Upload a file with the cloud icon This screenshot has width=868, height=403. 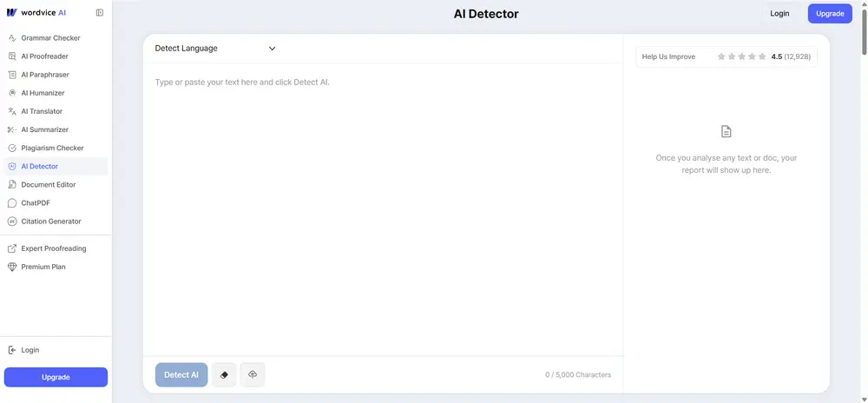pos(253,374)
